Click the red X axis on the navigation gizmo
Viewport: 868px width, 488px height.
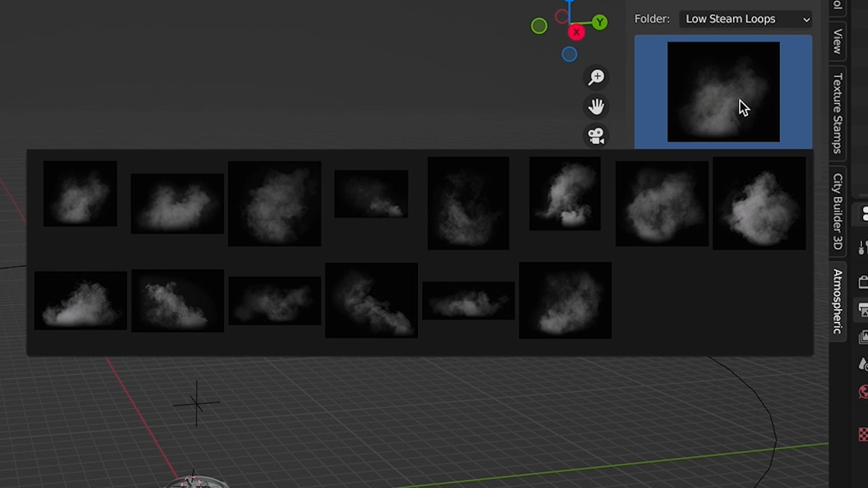click(x=576, y=32)
